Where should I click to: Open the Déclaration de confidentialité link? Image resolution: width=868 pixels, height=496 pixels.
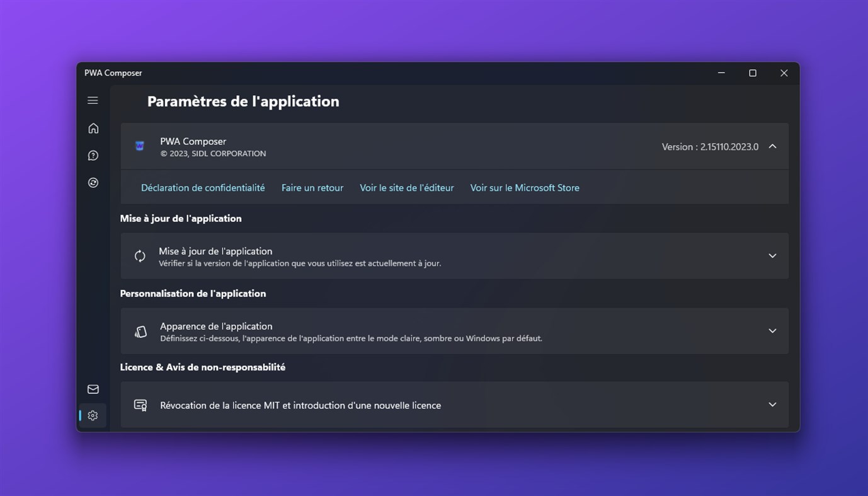[x=203, y=188]
